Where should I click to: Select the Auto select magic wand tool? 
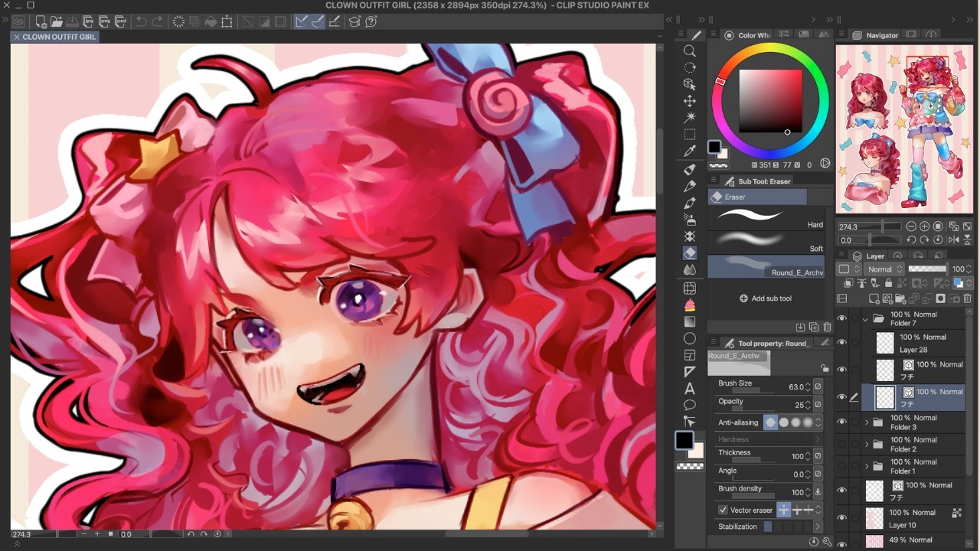[689, 118]
